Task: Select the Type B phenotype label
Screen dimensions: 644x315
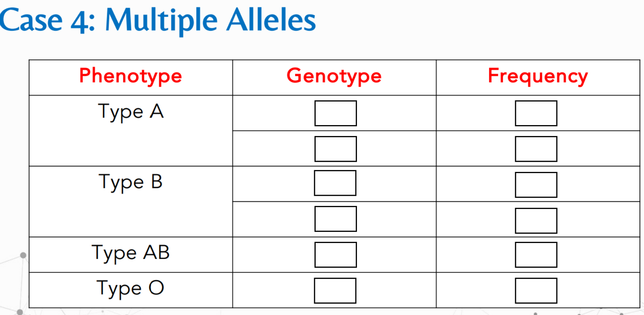Action: [x=131, y=182]
